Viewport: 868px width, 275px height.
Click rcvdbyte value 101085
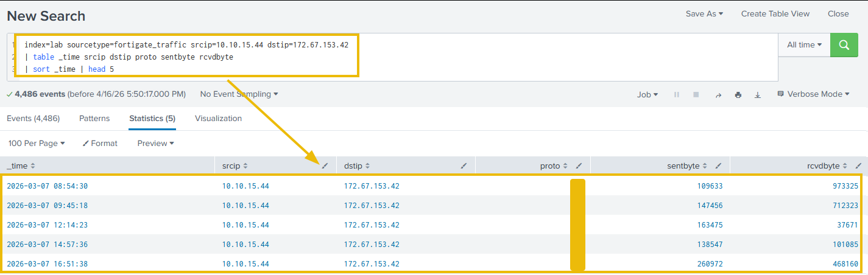(845, 245)
